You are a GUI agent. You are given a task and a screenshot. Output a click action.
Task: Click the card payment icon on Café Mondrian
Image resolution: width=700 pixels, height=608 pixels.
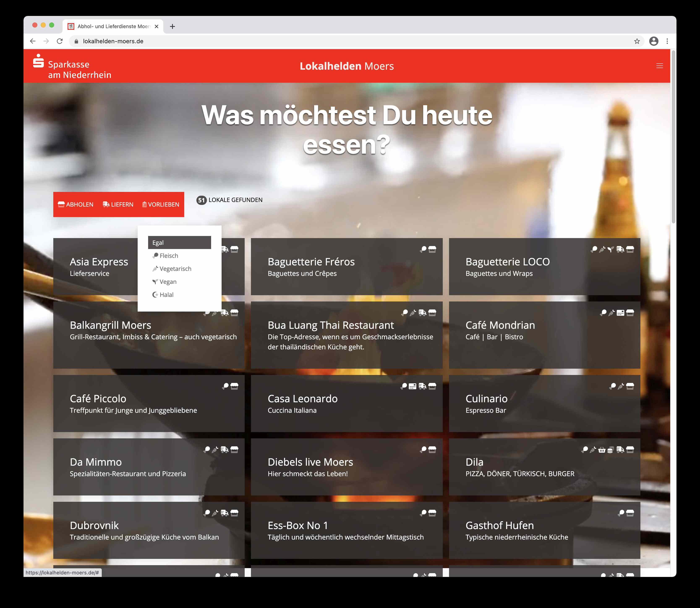[620, 313]
